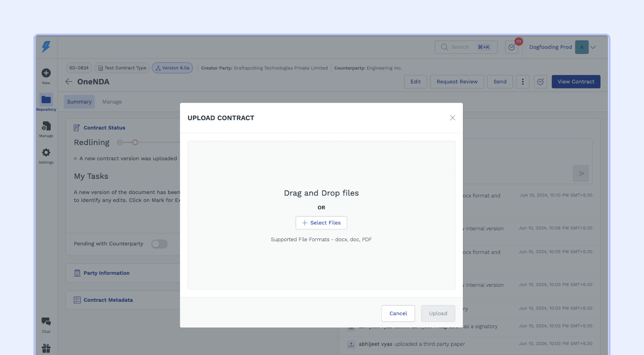644x355 pixels.
Task: Expand the Contract Metadata section
Action: [x=108, y=300]
